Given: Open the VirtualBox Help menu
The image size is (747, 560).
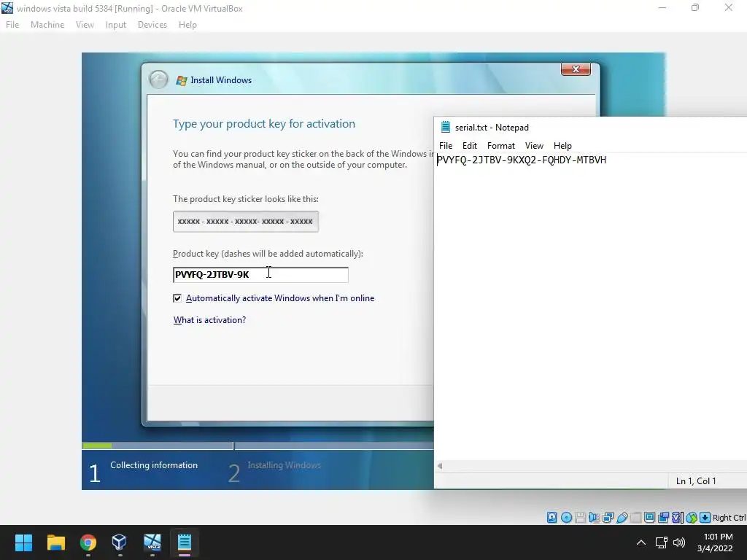Looking at the screenshot, I should tap(187, 25).
